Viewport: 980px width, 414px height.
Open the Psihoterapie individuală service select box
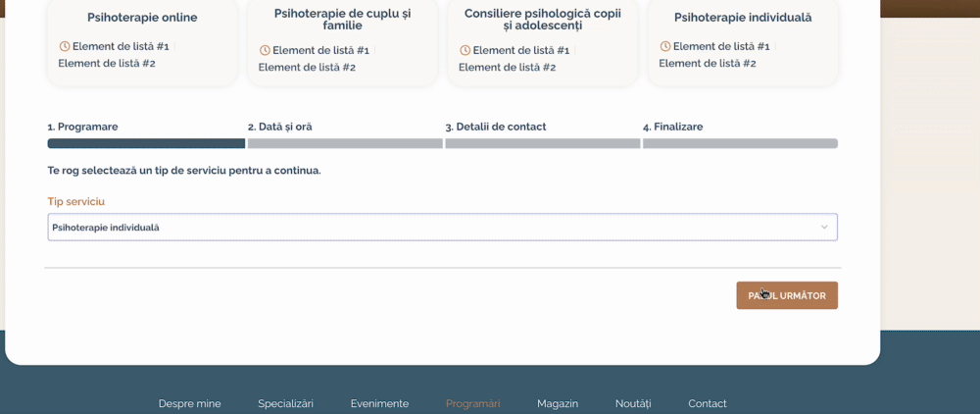(x=431, y=228)
